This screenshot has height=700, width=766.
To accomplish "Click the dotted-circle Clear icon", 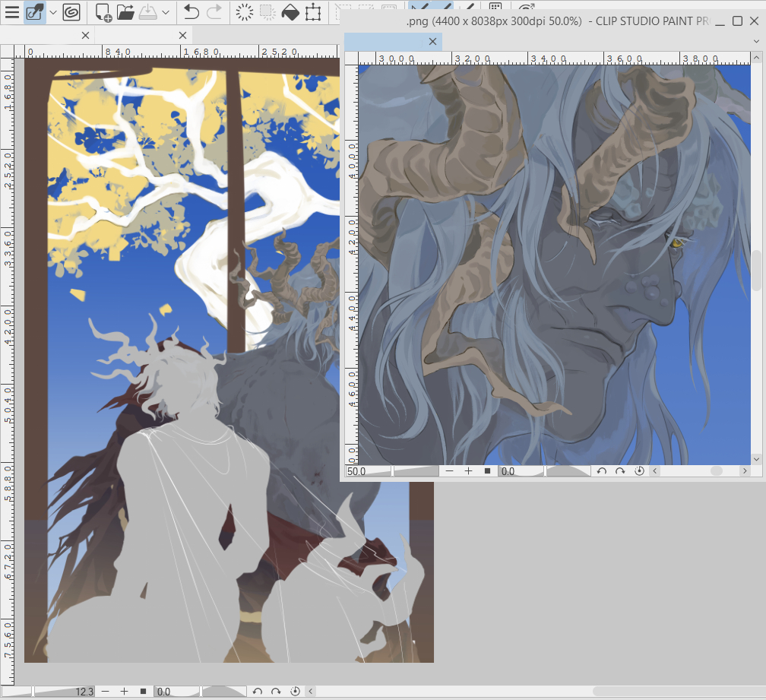I will click(244, 12).
